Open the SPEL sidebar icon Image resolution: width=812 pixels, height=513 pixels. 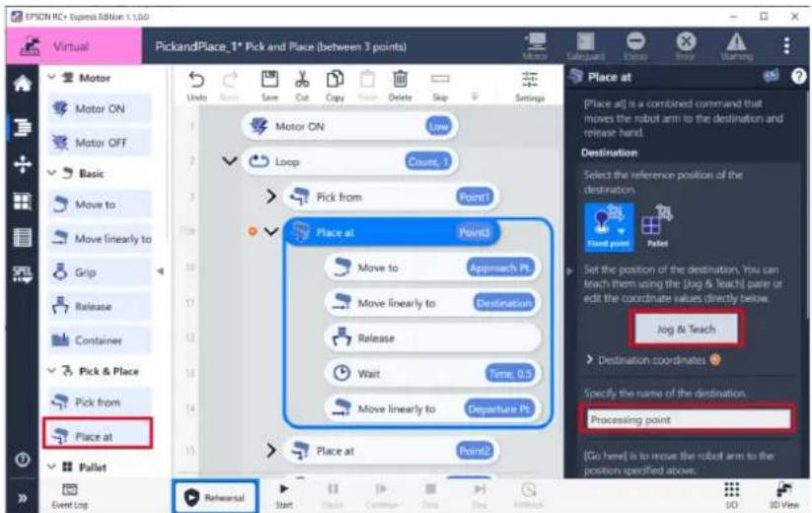[x=23, y=274]
